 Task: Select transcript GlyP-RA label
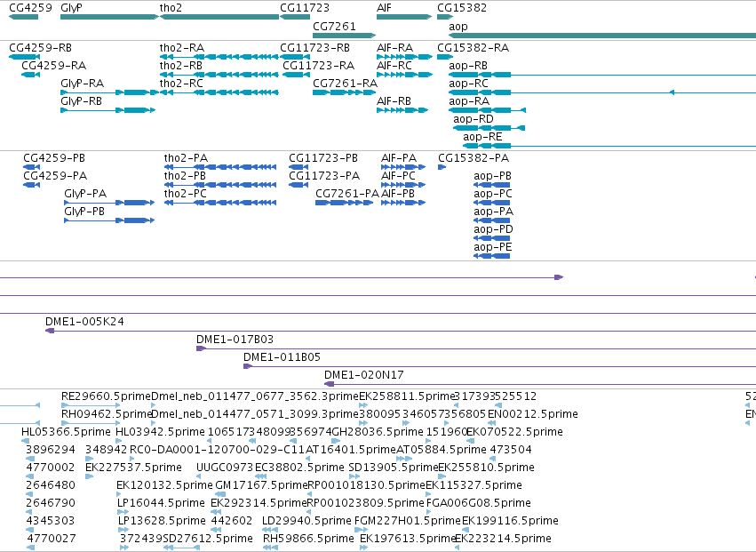[82, 84]
